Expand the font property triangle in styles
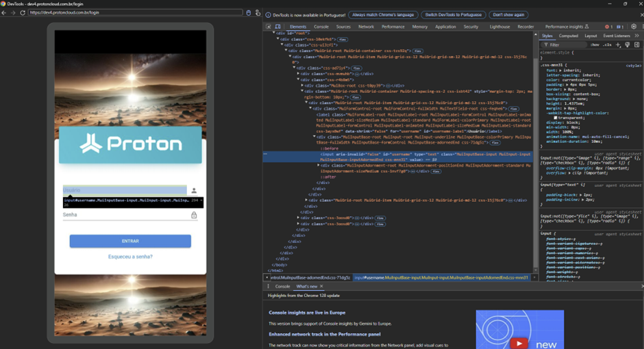644x349 pixels. (560, 70)
